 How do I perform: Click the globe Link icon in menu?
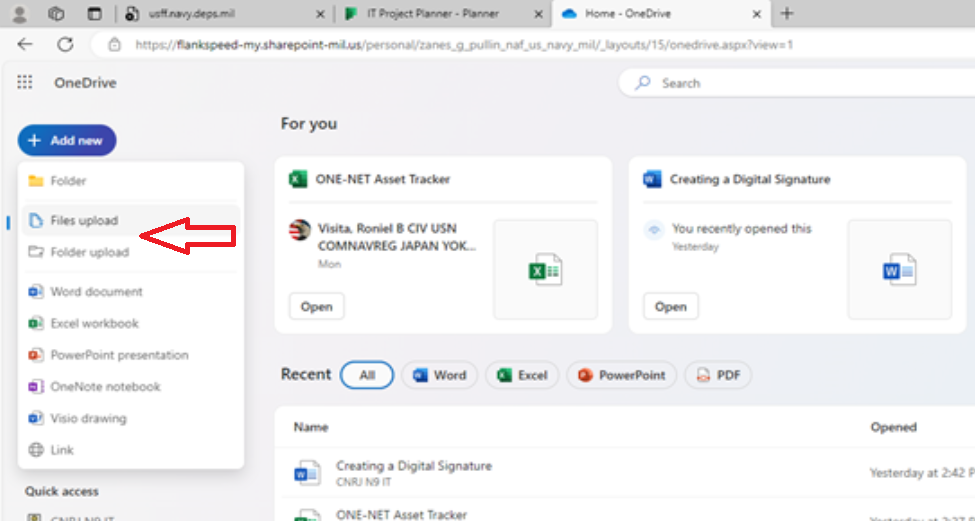(x=36, y=450)
